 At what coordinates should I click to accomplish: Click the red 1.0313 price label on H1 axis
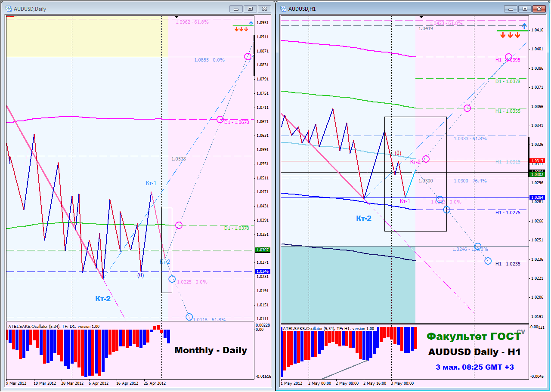tap(537, 161)
